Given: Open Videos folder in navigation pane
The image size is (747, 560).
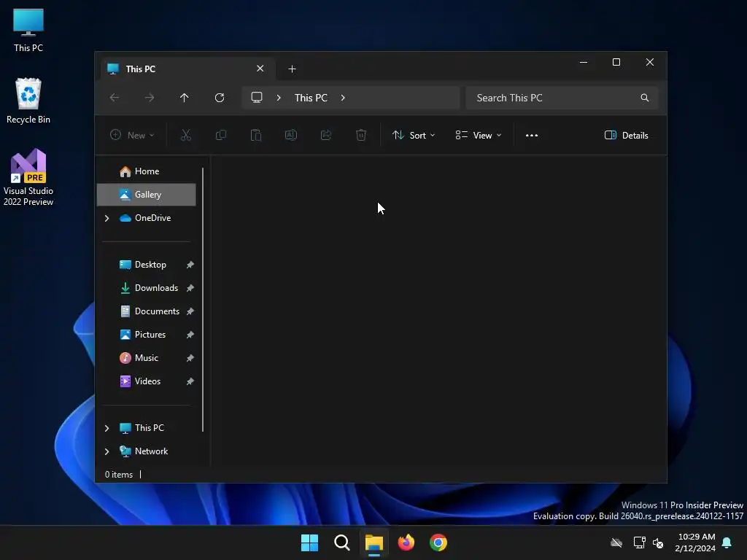Looking at the screenshot, I should (147, 381).
